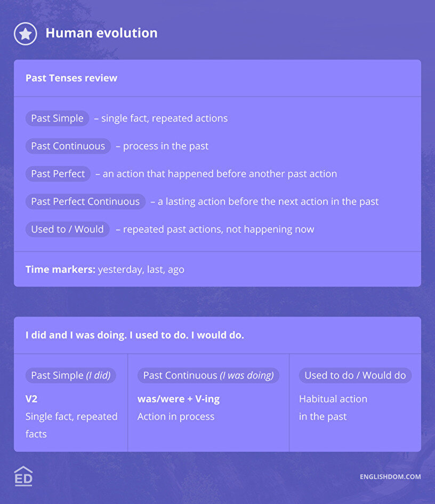Click the star icon beside Human evolution
This screenshot has width=435, height=504.
(x=25, y=34)
